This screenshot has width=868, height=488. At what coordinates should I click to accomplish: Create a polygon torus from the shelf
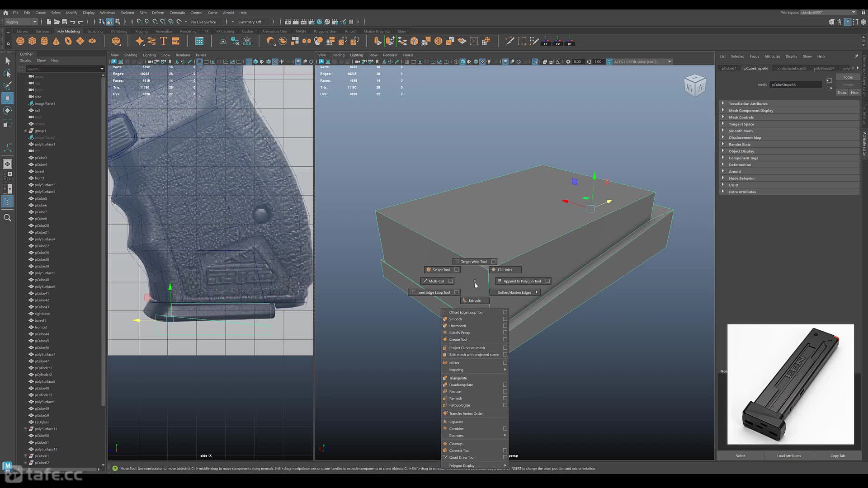point(68,41)
